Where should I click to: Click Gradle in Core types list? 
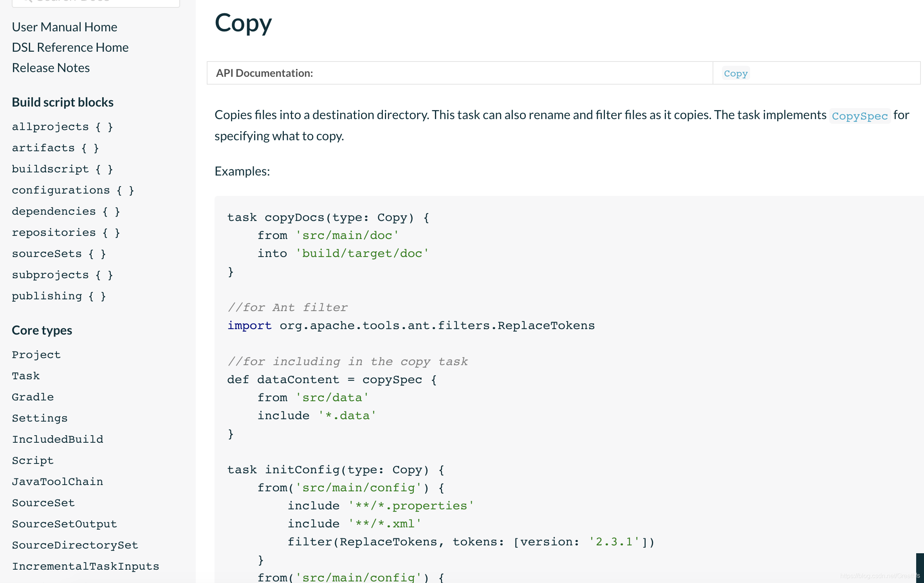33,397
